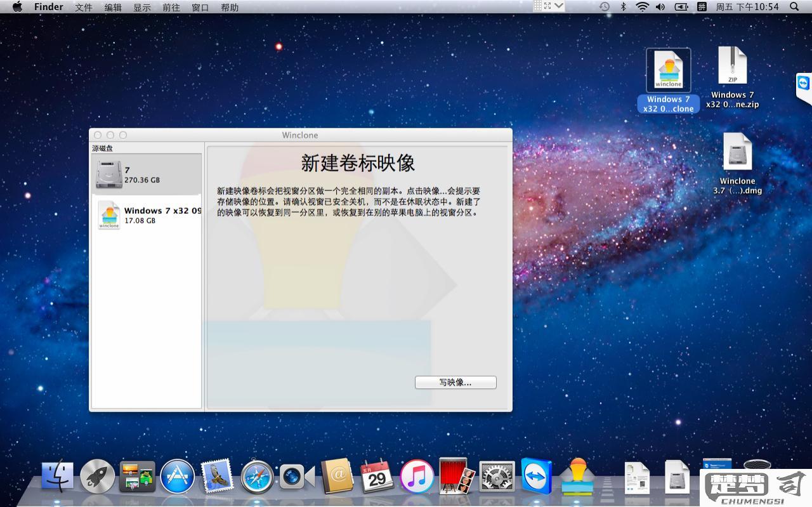Open disk image file icon in Dock

(x=677, y=477)
